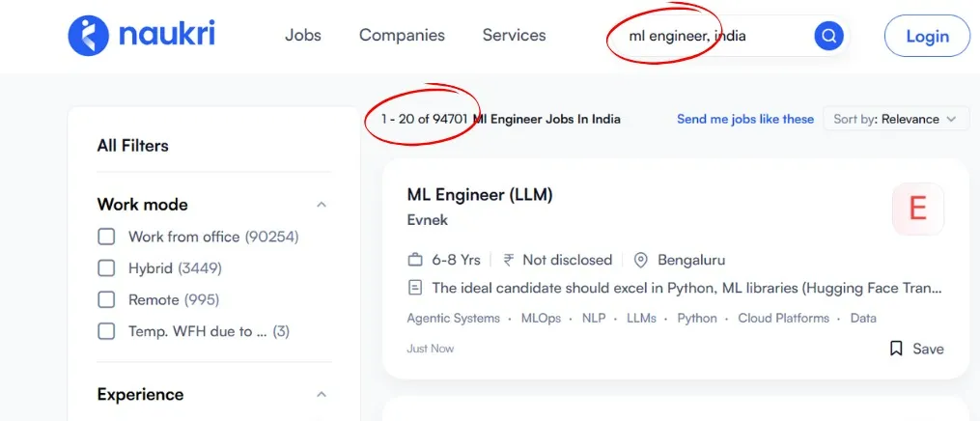Open the Jobs menu
The width and height of the screenshot is (980, 421).
tap(303, 36)
